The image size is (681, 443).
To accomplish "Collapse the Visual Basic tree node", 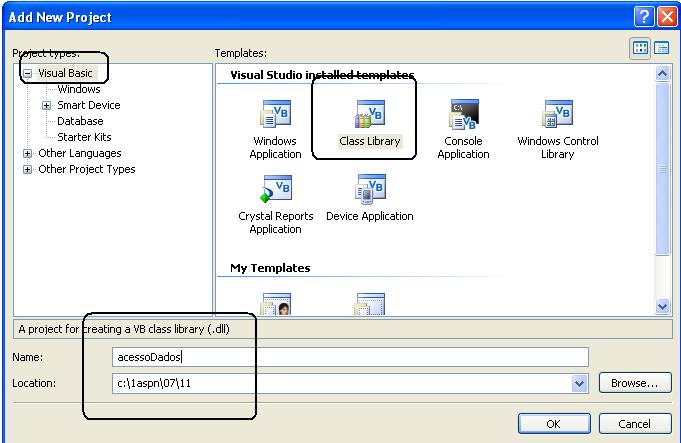I will [27, 73].
